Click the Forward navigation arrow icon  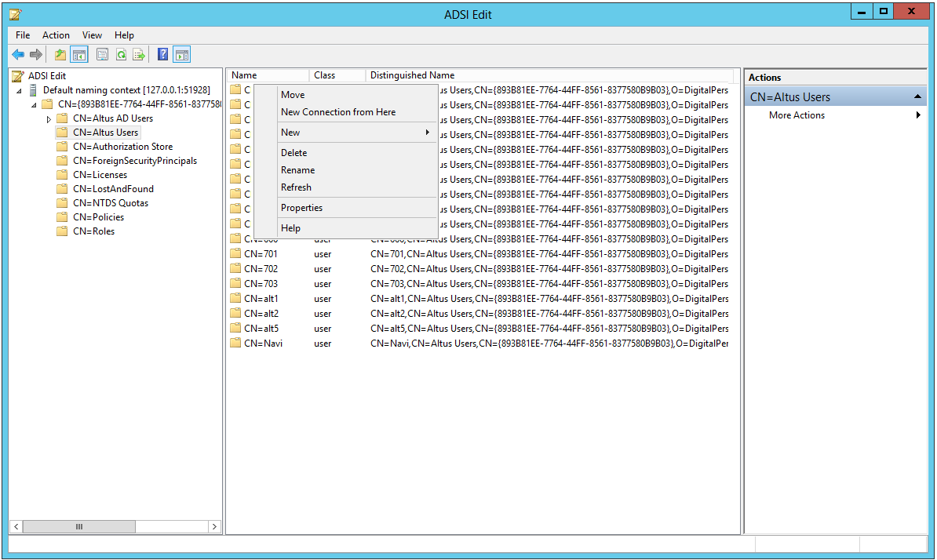[x=37, y=54]
